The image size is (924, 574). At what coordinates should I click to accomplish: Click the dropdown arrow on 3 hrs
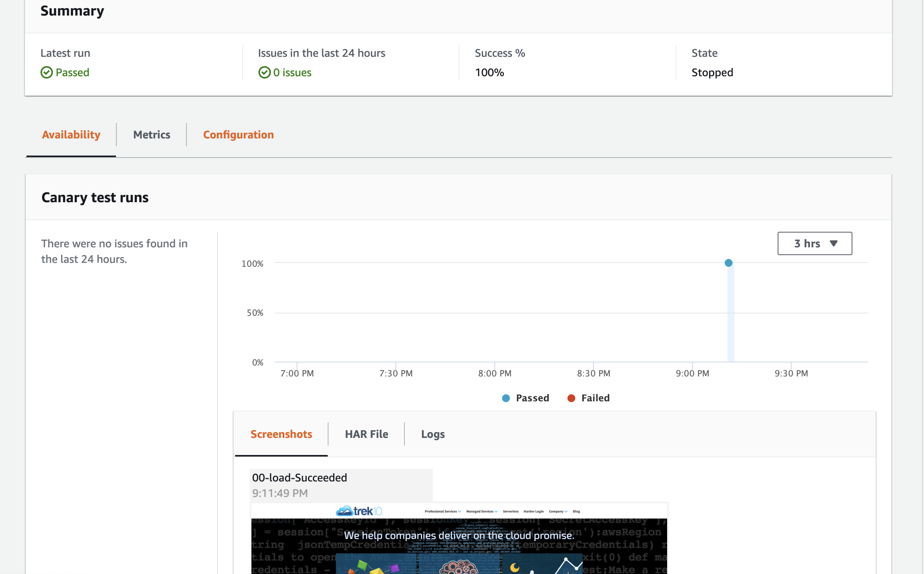pos(834,243)
